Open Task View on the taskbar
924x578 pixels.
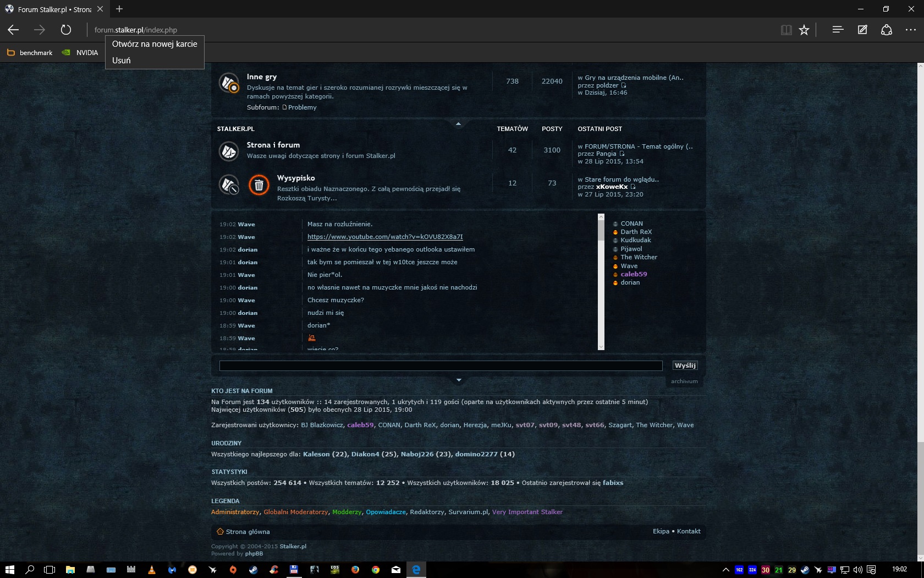pyautogui.click(x=50, y=570)
